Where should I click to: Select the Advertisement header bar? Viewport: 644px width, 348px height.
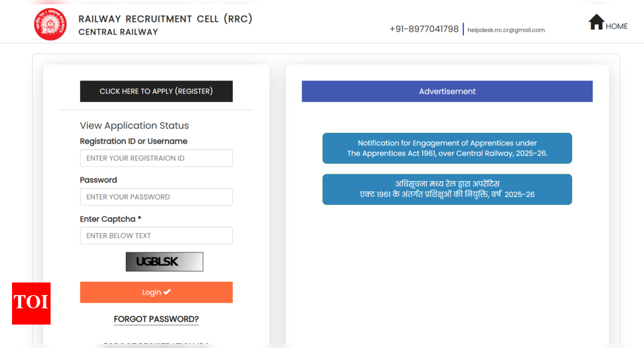(447, 91)
